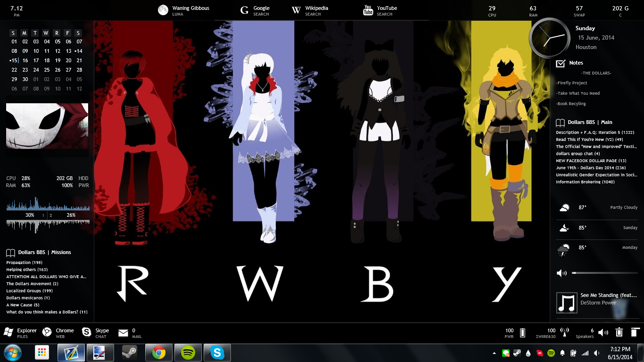644x362 pixels.
Task: Open 'A New Cause (5)' mission
Action: pyautogui.click(x=23, y=305)
